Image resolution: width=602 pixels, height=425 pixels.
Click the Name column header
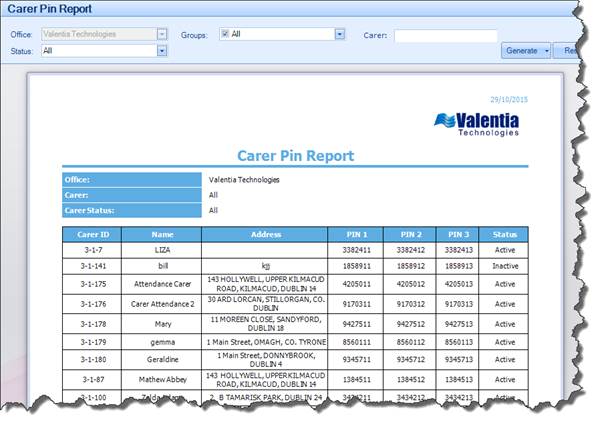tap(162, 235)
